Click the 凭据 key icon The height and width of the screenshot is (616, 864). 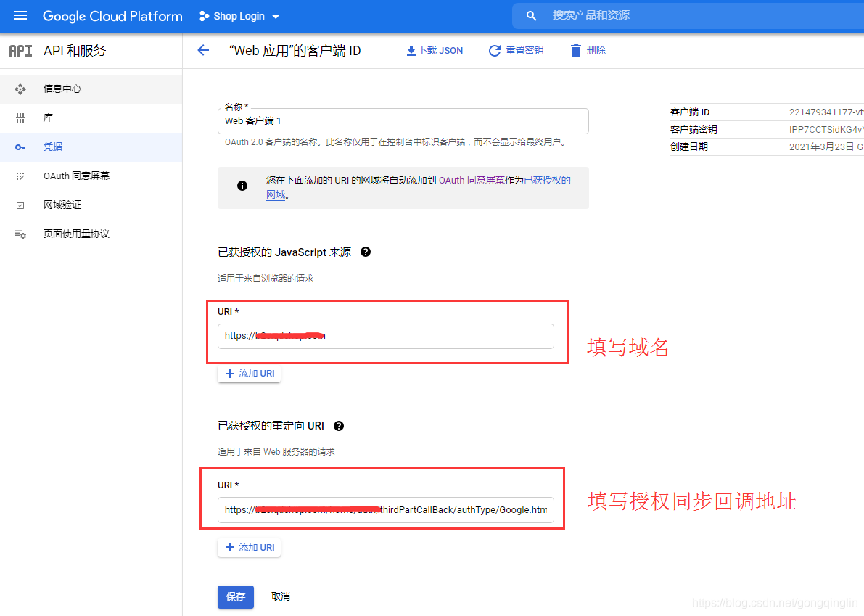click(20, 147)
